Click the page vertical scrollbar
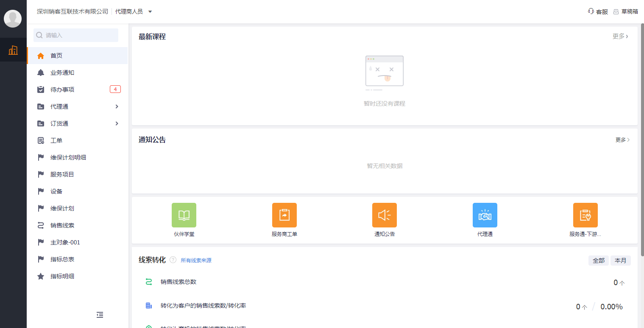 (x=642, y=140)
